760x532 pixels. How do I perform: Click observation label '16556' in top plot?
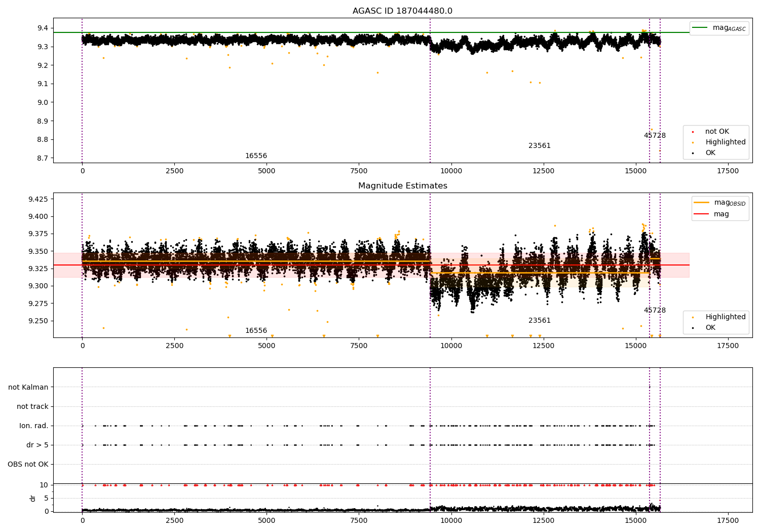[256, 156]
